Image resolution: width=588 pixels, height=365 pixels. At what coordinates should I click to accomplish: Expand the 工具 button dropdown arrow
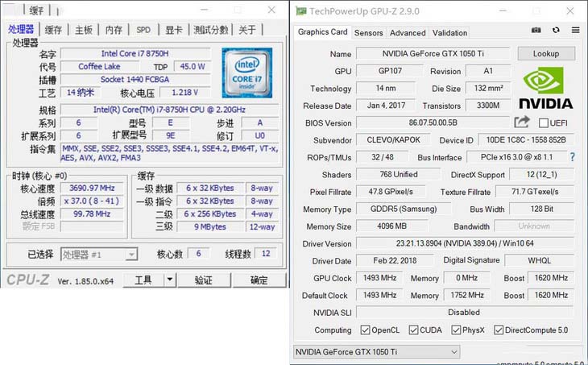point(170,280)
